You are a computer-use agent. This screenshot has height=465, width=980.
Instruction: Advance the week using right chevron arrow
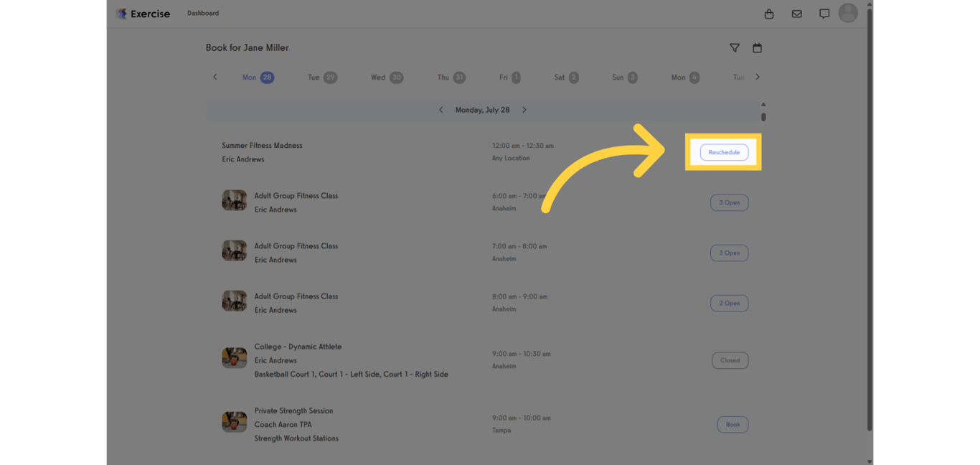757,77
